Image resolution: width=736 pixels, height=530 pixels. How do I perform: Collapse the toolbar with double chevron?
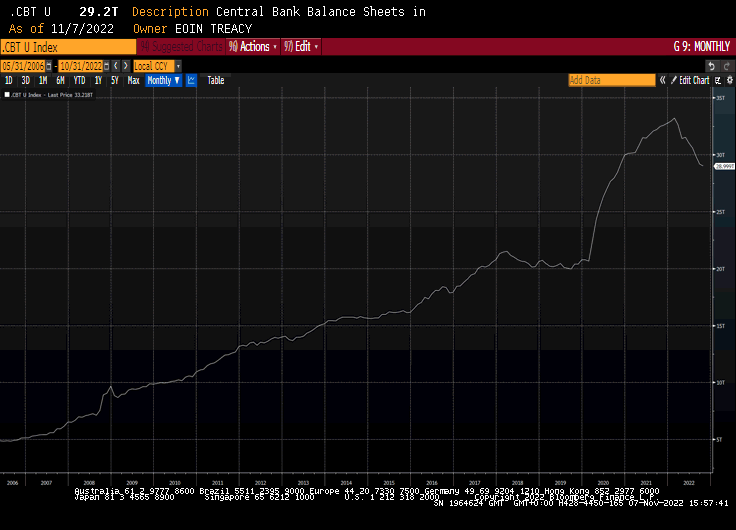point(662,80)
